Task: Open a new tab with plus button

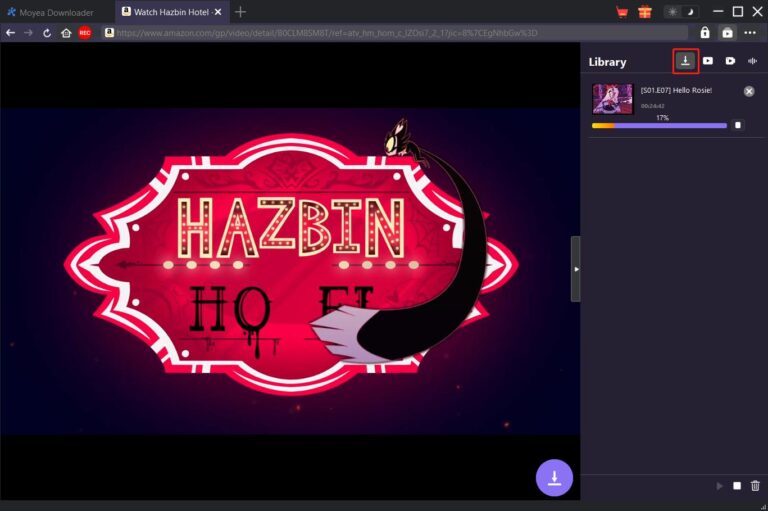Action: 240,12
